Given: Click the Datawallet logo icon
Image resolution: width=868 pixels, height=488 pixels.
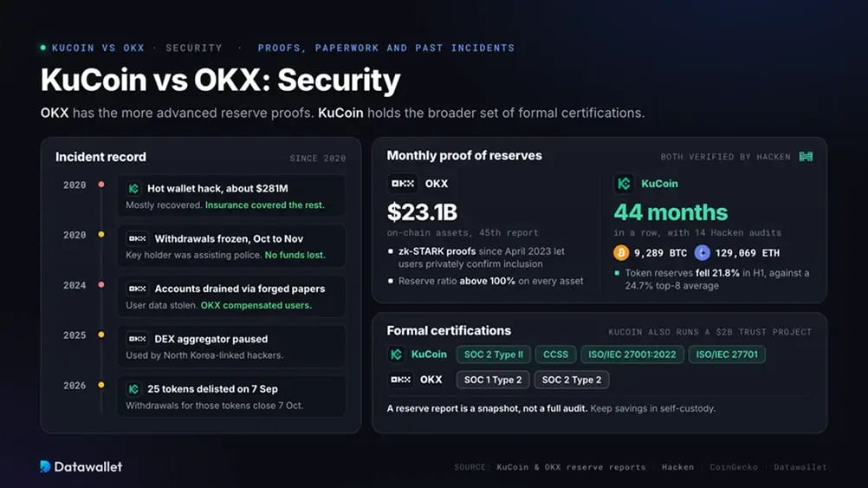Looking at the screenshot, I should coord(45,466).
